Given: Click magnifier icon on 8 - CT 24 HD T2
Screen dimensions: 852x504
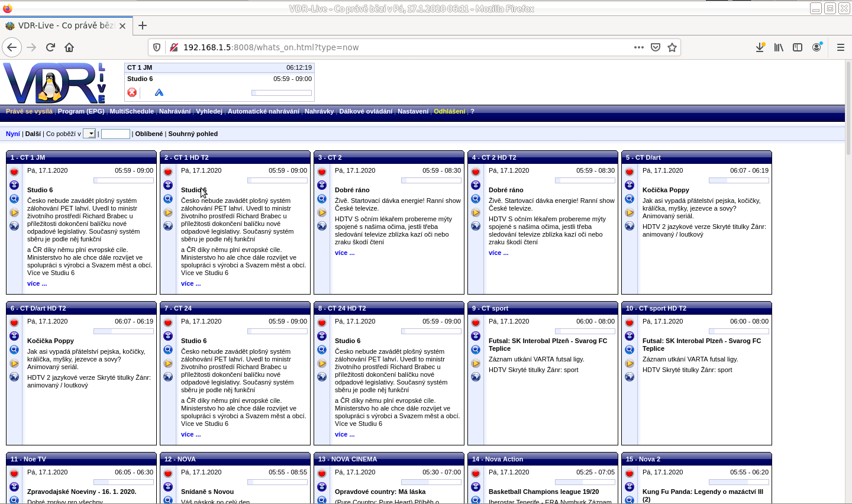Looking at the screenshot, I should click(x=322, y=350).
